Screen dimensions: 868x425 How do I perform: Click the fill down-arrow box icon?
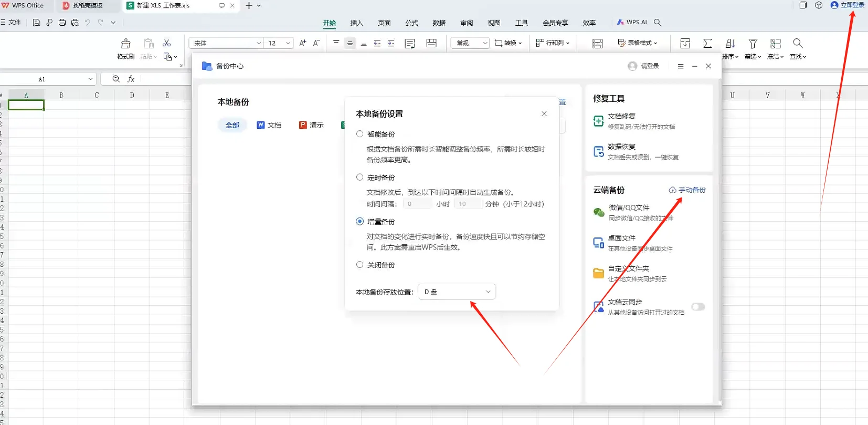(x=685, y=43)
